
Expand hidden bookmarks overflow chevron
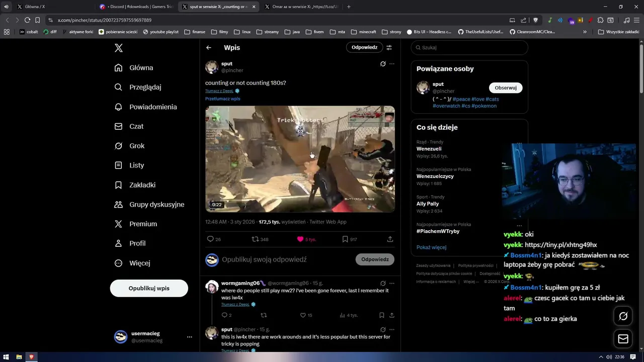(x=585, y=32)
